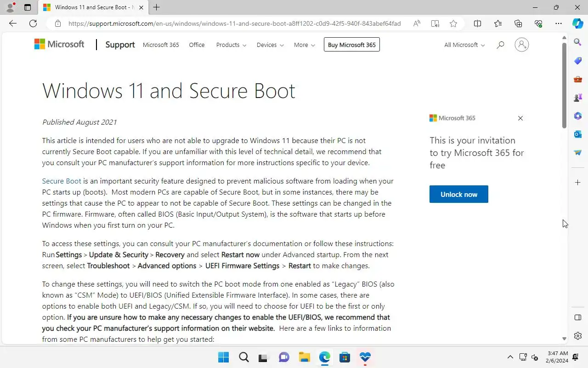Open split screen view

tap(477, 23)
